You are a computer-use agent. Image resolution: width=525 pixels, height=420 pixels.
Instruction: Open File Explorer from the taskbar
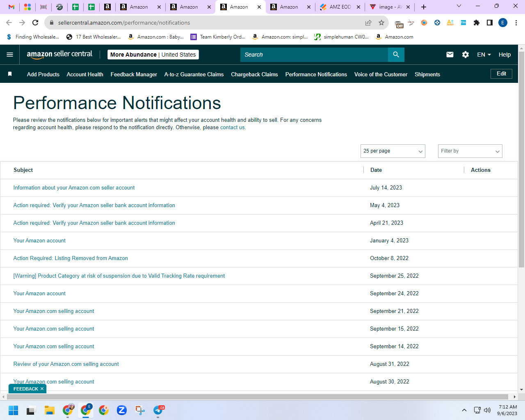click(x=50, y=410)
